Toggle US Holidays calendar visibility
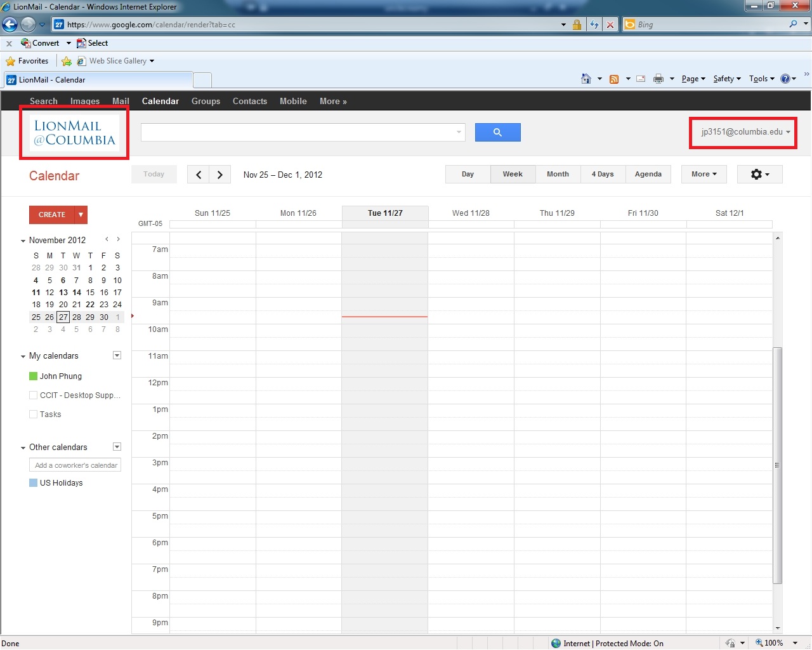Viewport: 812px width, 650px height. click(x=34, y=482)
